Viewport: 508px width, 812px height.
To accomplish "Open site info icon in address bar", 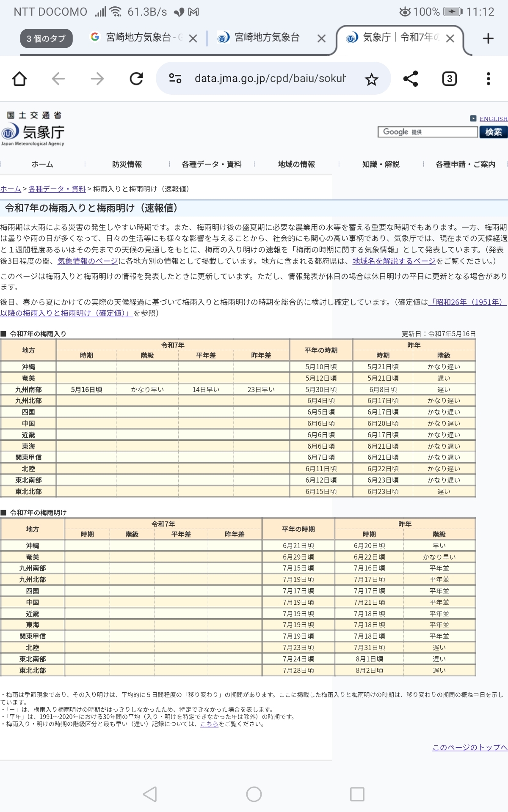I will point(175,79).
